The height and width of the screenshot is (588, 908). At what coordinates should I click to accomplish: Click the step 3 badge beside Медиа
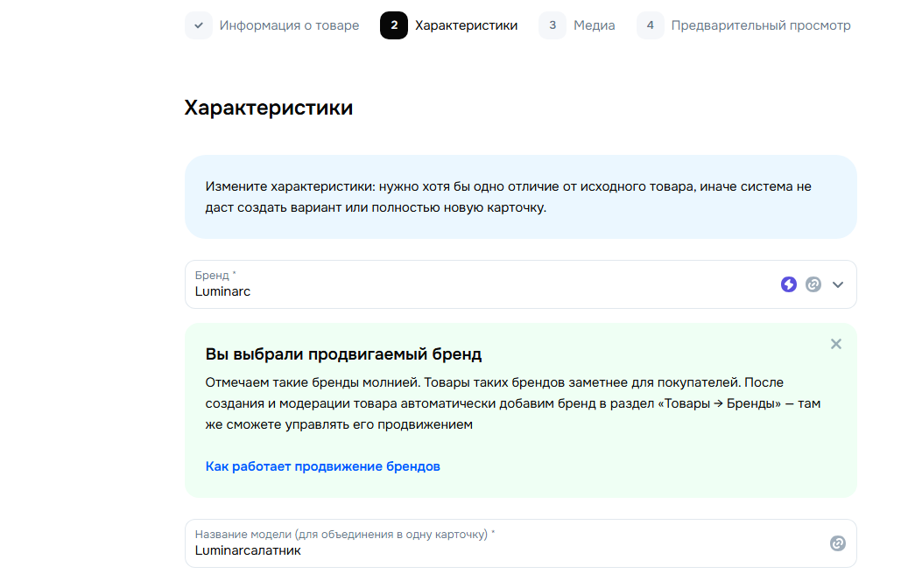(x=553, y=25)
